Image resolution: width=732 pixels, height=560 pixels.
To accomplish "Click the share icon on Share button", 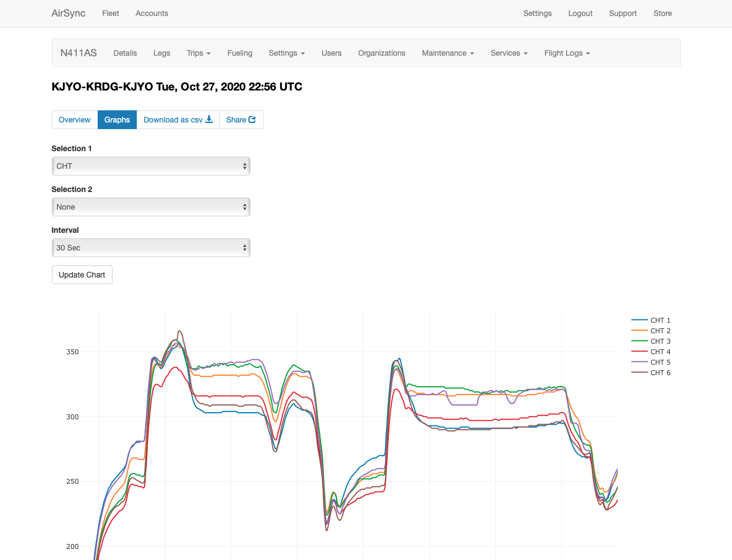I will point(252,120).
